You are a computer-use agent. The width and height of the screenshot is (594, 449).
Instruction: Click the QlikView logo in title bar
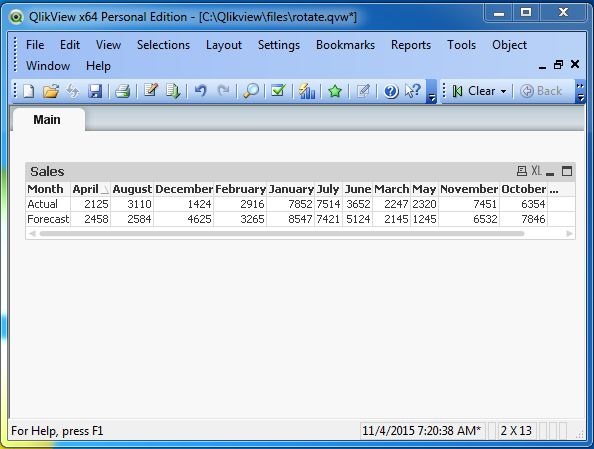click(x=16, y=17)
